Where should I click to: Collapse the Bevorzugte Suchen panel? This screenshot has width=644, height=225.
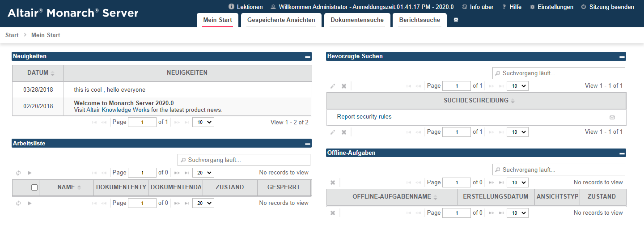[x=622, y=57]
